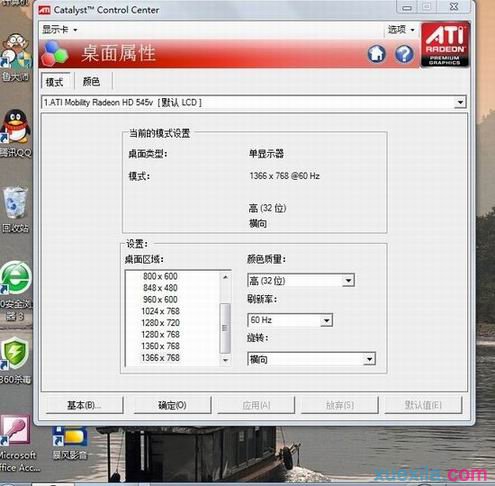Click the resolution list scroll up arrow
495x486 pixels.
[x=225, y=277]
